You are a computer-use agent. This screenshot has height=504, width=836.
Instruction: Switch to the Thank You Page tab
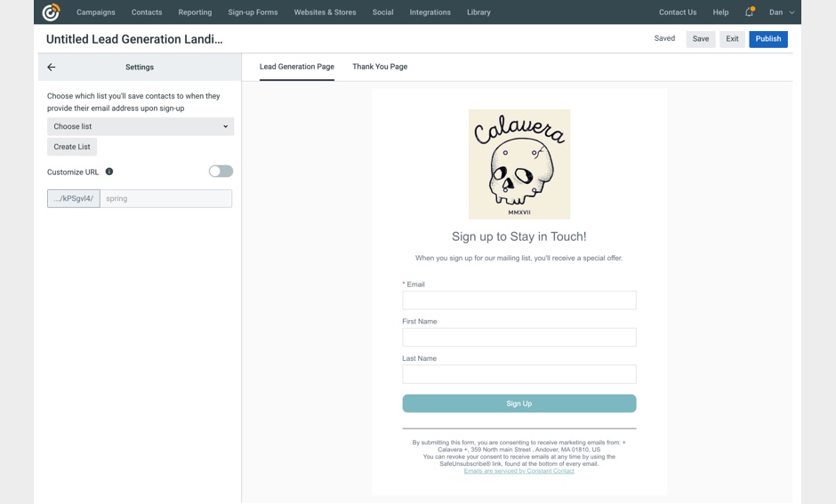click(x=380, y=67)
